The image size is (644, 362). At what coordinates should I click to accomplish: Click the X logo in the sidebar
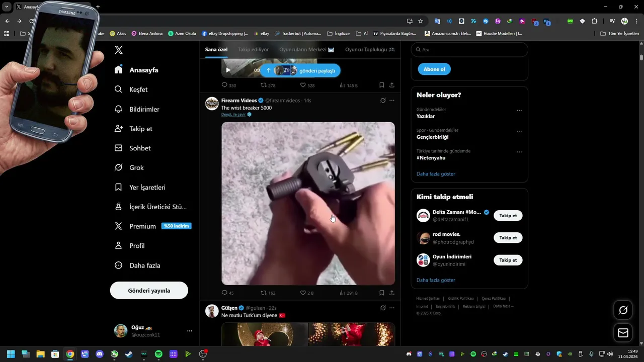coord(118,50)
